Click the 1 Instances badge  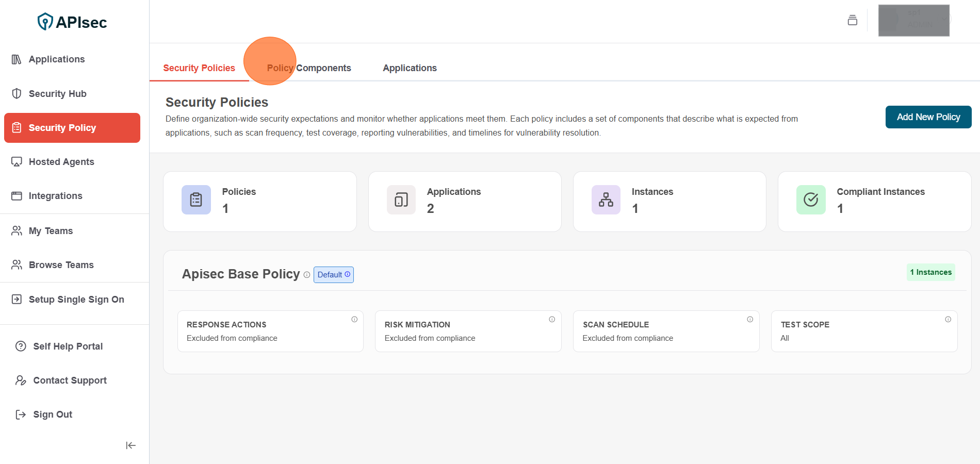click(x=930, y=272)
